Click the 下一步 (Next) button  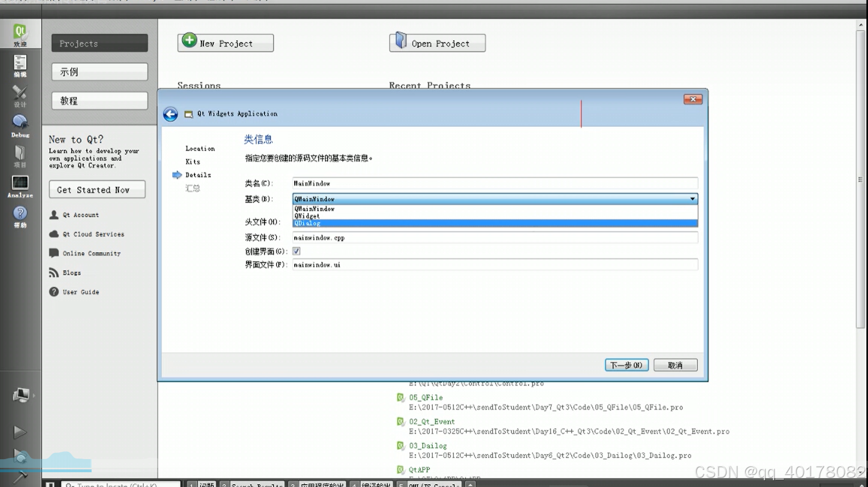[x=626, y=365]
